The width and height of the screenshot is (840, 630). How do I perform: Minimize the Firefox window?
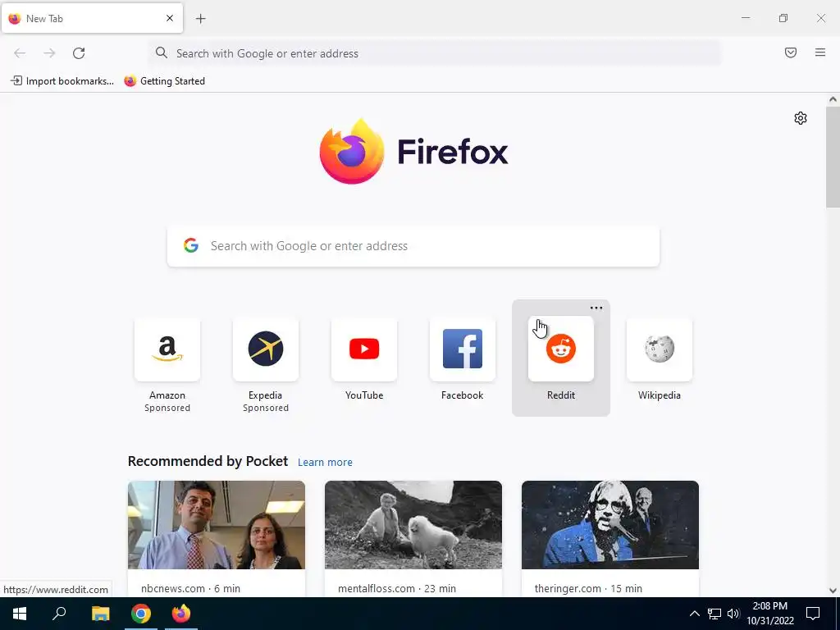tap(746, 18)
